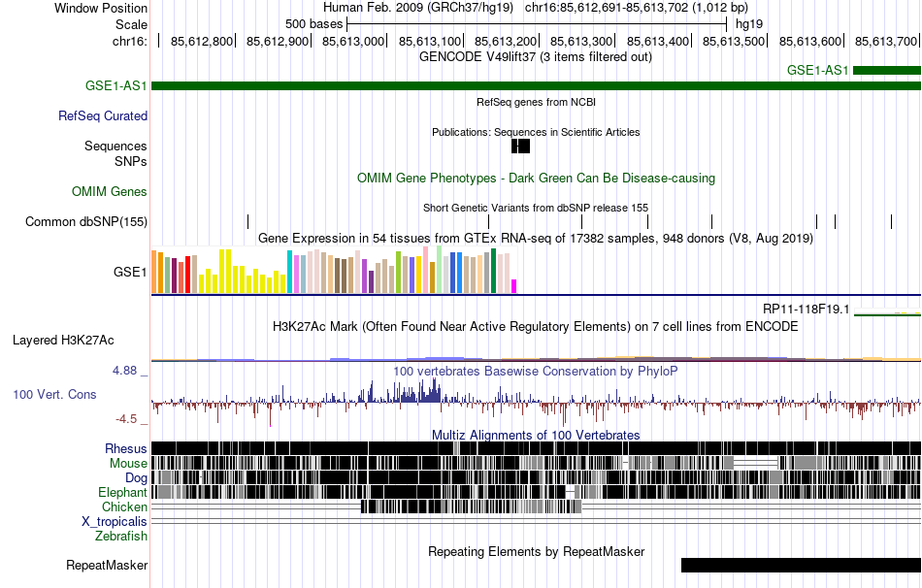Click the RefSeq genes from NCBI title
Image resolution: width=922 pixels, height=588 pixels.
[x=536, y=102]
